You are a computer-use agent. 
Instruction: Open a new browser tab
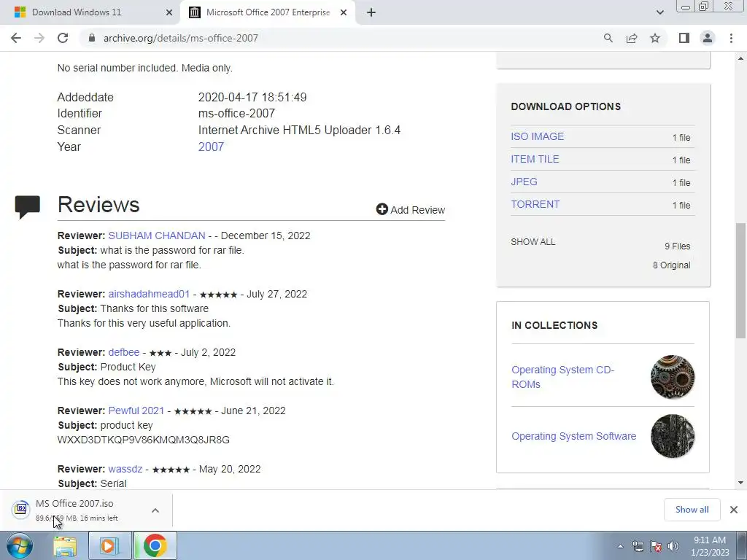371,12
